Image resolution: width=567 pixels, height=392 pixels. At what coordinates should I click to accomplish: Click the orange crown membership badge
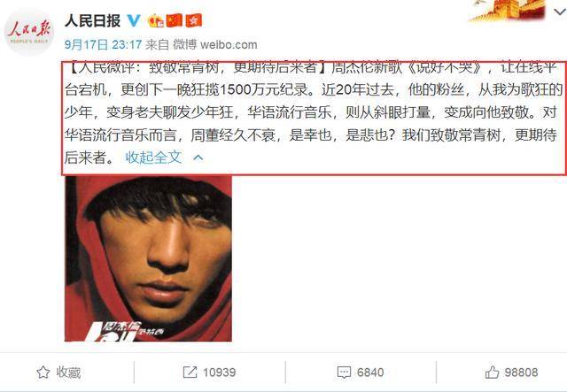coord(156,20)
